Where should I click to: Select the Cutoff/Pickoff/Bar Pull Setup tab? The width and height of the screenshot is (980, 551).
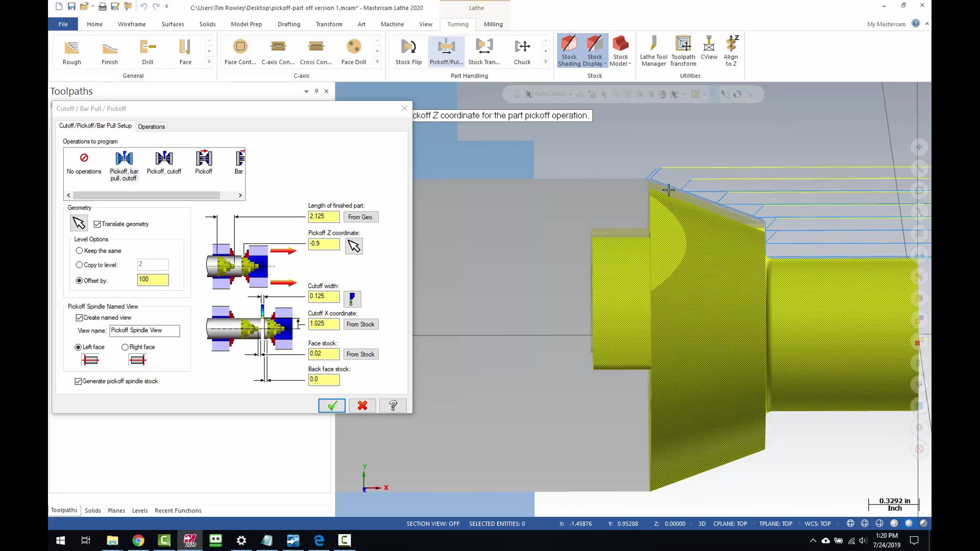click(x=94, y=126)
